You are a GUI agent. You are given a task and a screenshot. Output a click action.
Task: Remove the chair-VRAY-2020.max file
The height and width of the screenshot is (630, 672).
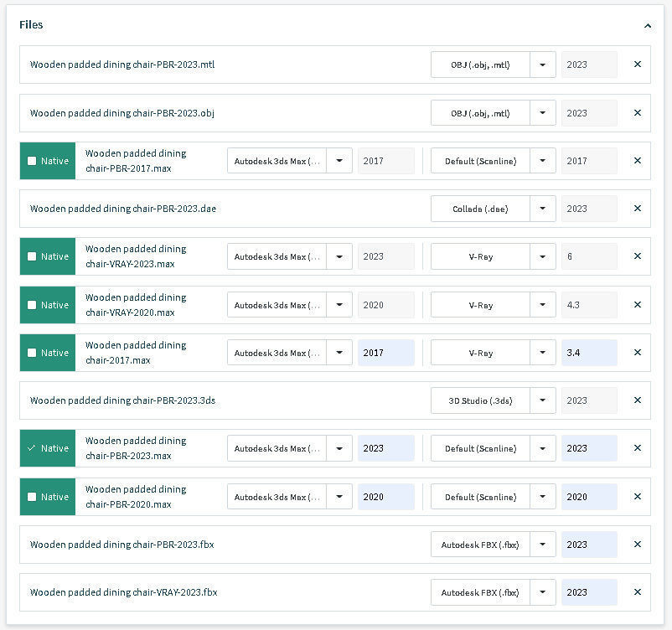click(637, 305)
